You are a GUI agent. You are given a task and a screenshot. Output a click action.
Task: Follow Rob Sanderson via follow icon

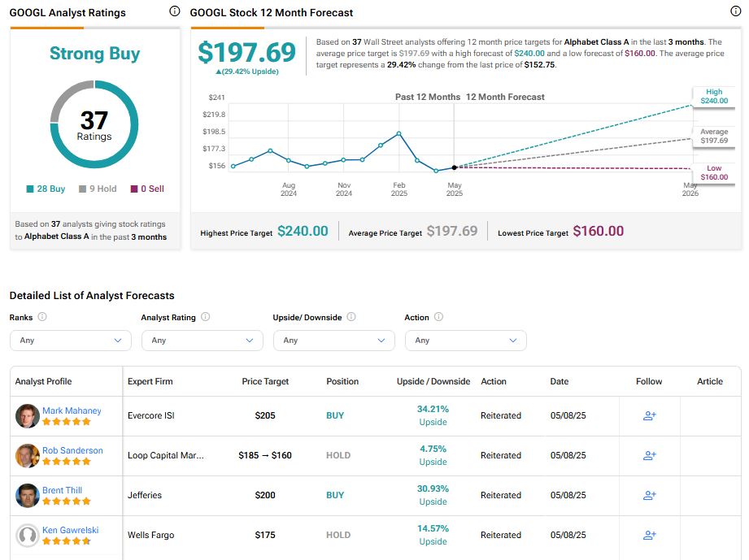click(x=649, y=455)
